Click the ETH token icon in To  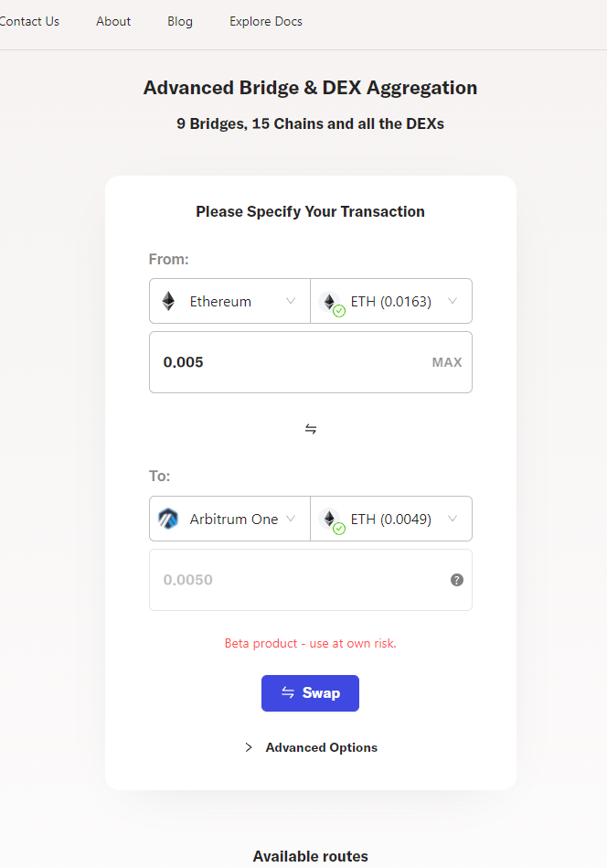pos(330,519)
